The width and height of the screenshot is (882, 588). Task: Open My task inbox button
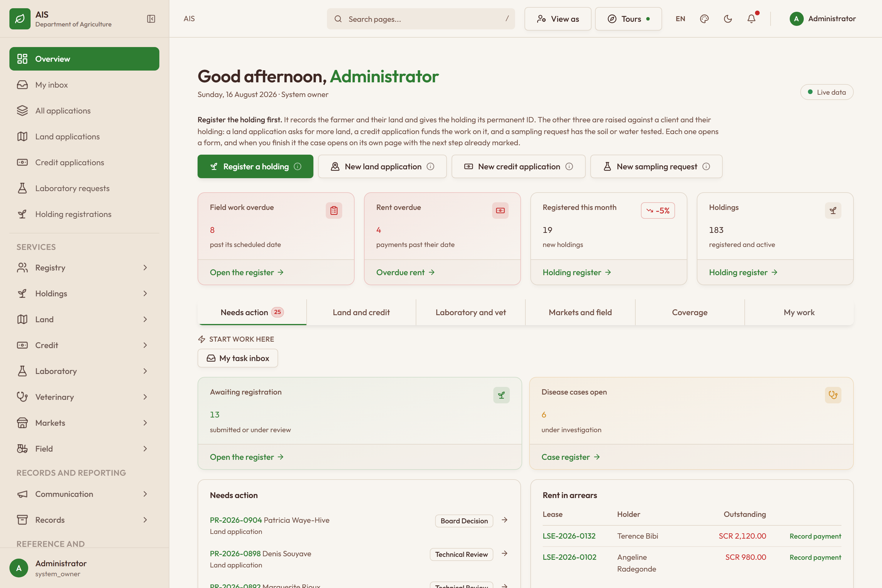(238, 358)
